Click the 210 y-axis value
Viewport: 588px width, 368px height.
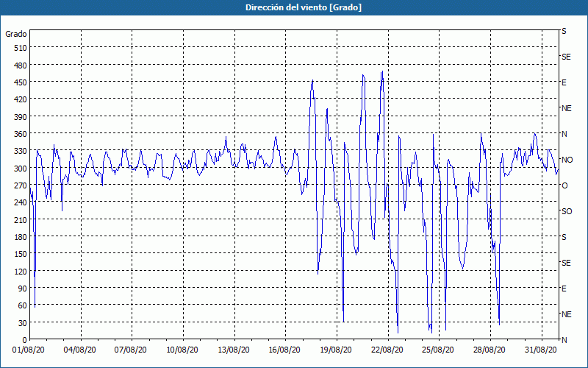[21, 219]
